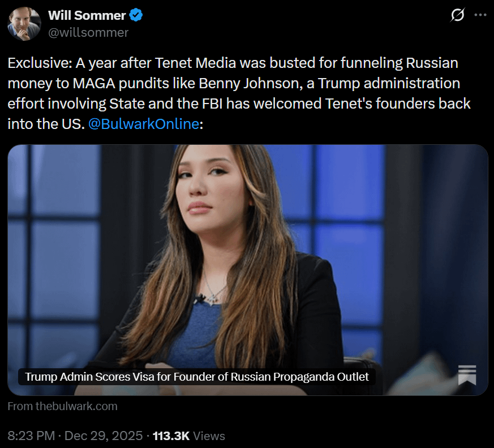The height and width of the screenshot is (448, 494).
Task: Open the article preview photo card
Action: (247, 255)
